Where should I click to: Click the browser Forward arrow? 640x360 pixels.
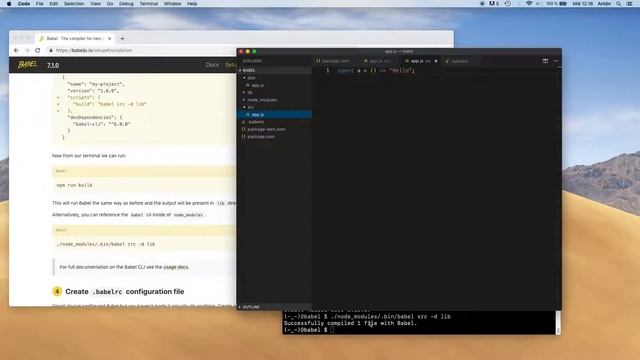tap(27, 50)
